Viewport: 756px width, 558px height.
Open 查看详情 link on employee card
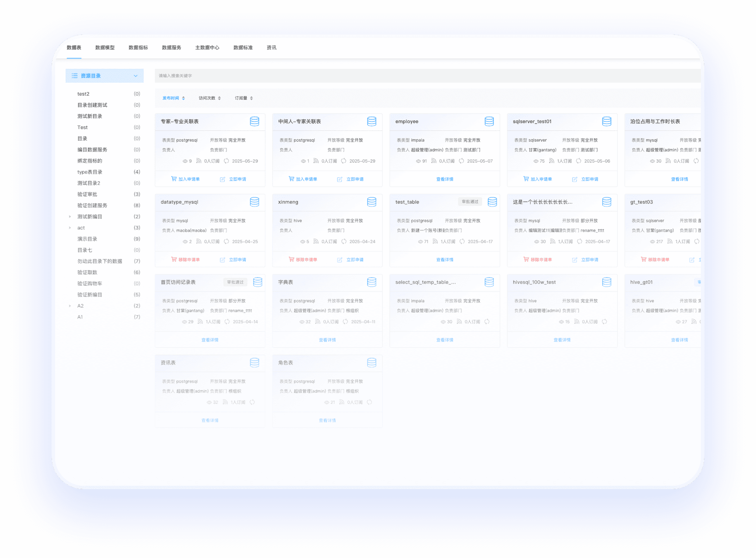coord(445,179)
